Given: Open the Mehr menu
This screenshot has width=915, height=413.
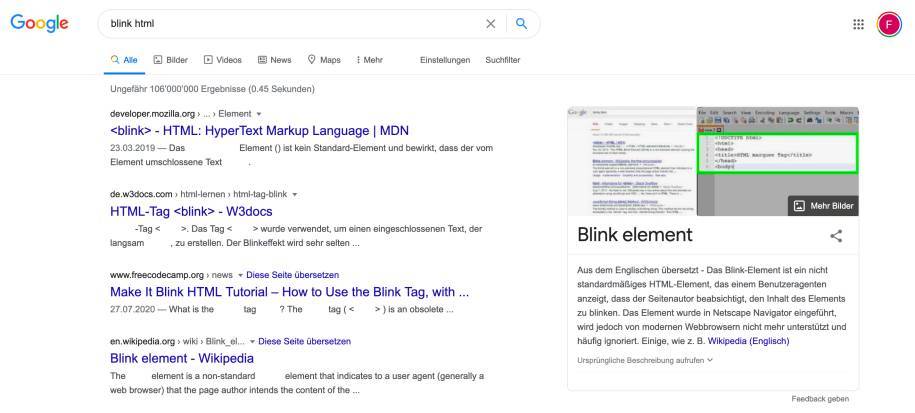Looking at the screenshot, I should (369, 60).
